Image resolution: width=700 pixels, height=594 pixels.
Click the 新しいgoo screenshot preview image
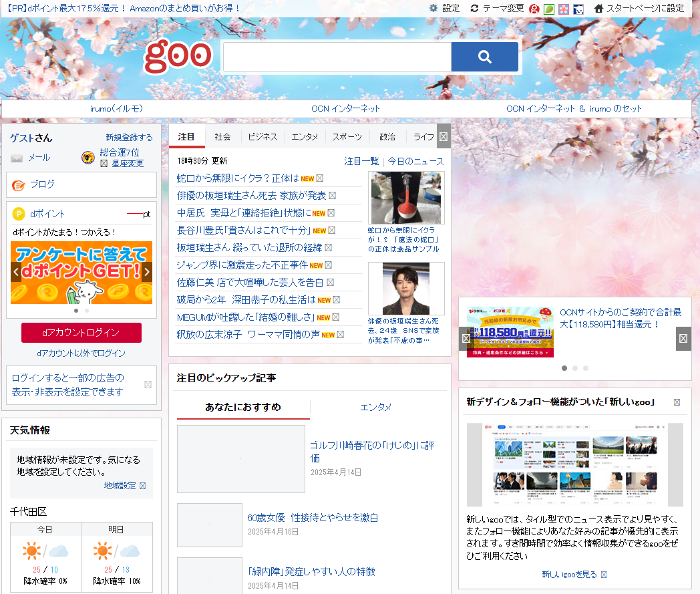[x=575, y=464]
